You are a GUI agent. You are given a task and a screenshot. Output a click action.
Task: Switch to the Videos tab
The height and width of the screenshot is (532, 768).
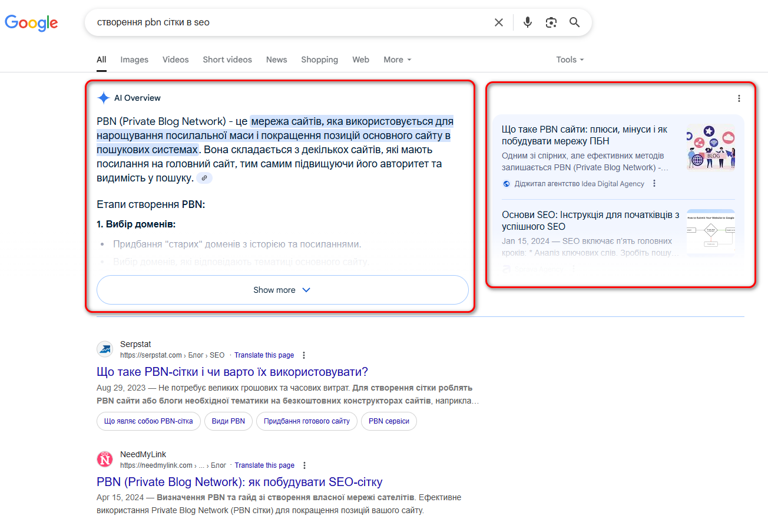(x=176, y=60)
